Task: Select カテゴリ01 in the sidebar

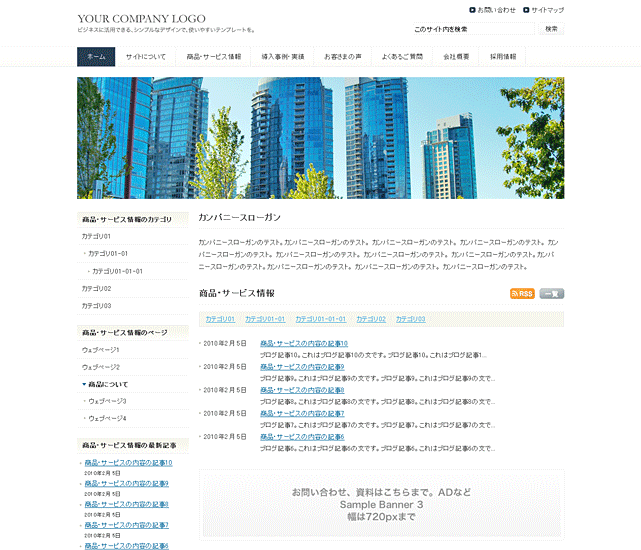Action: point(96,236)
